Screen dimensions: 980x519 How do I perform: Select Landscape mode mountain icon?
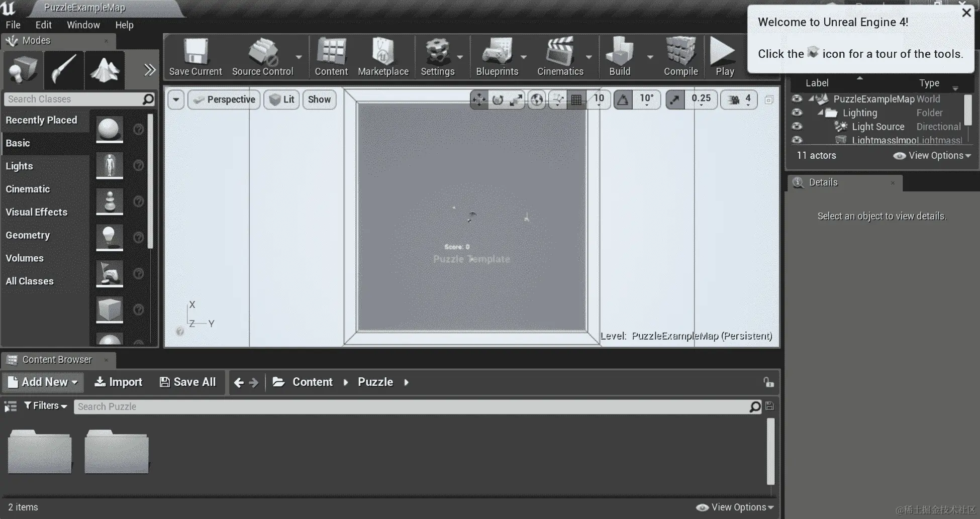coord(105,70)
